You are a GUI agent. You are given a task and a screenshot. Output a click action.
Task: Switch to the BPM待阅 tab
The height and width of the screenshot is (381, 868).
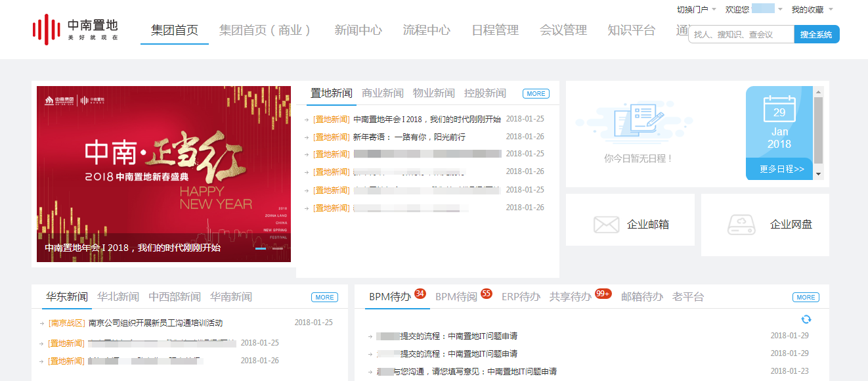(x=456, y=297)
